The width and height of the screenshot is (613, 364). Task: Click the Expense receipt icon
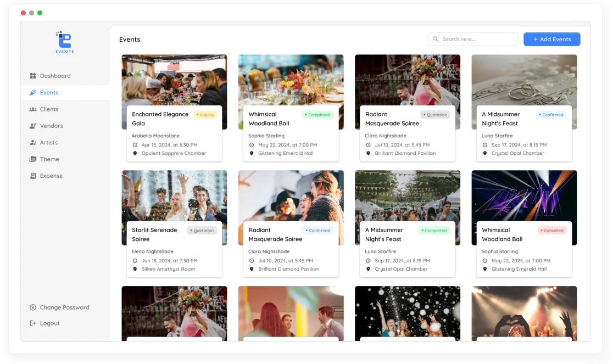point(33,176)
